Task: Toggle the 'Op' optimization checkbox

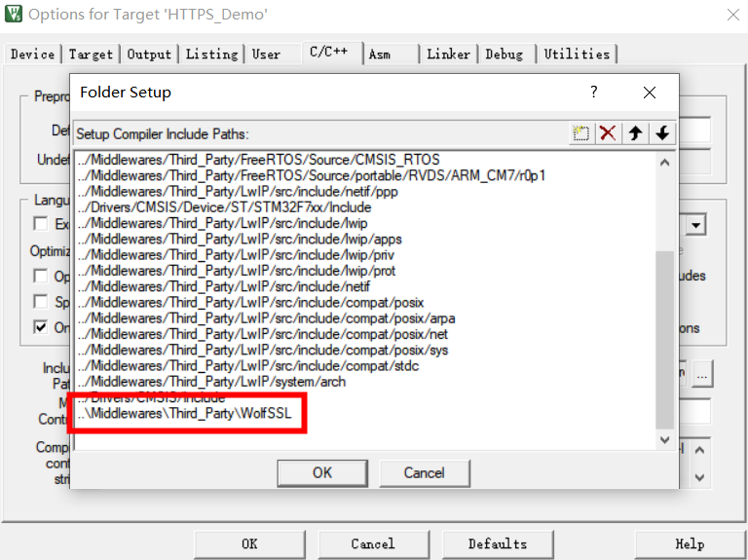Action: click(41, 276)
